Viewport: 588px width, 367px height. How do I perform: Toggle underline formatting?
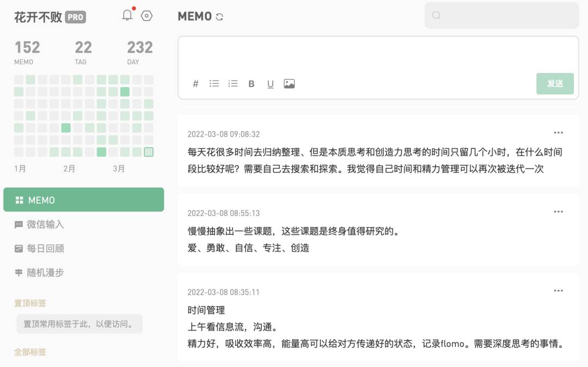(271, 84)
